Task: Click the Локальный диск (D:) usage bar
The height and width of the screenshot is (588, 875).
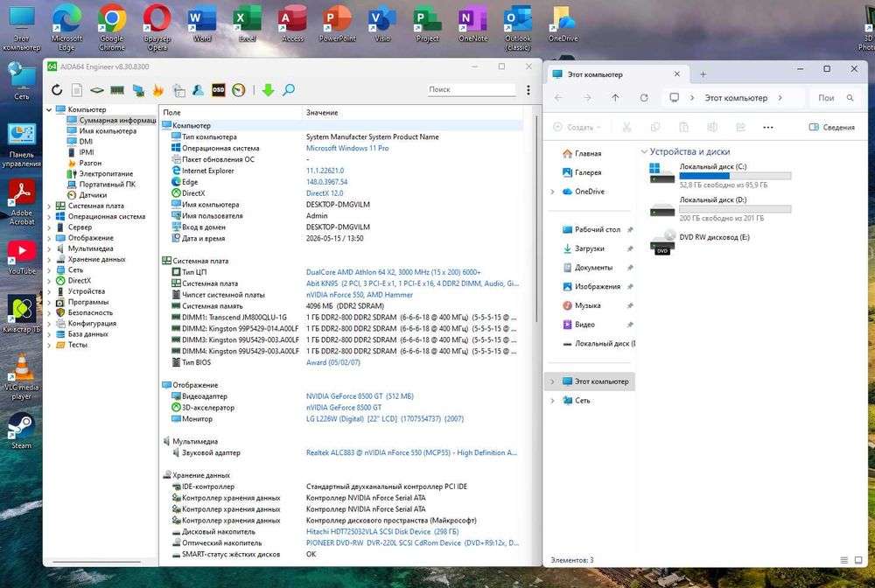Action: [x=735, y=209]
